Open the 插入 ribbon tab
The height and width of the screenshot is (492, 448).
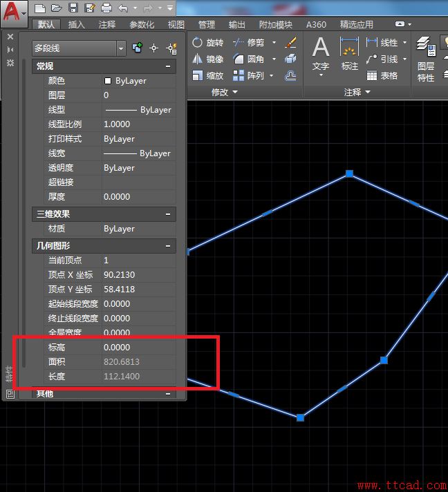(76, 24)
